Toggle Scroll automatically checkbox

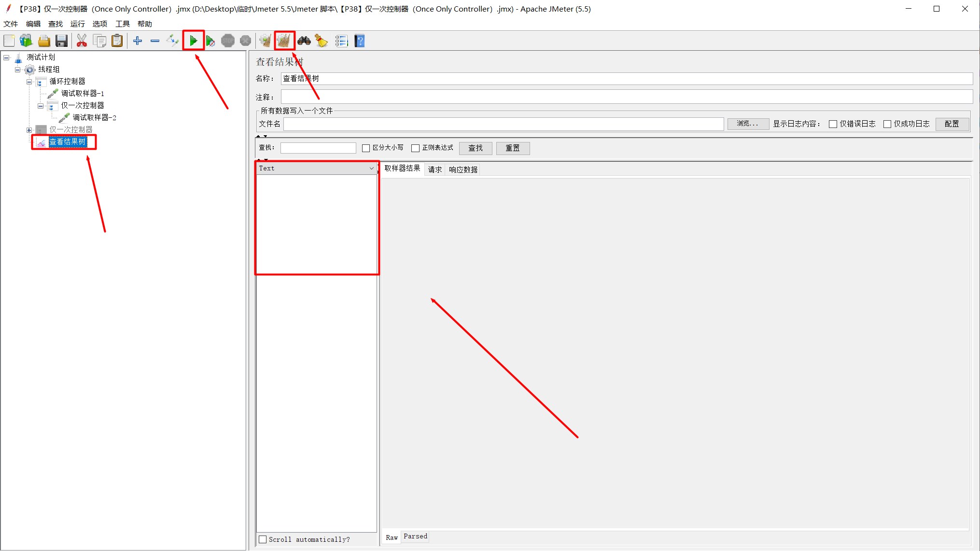263,539
